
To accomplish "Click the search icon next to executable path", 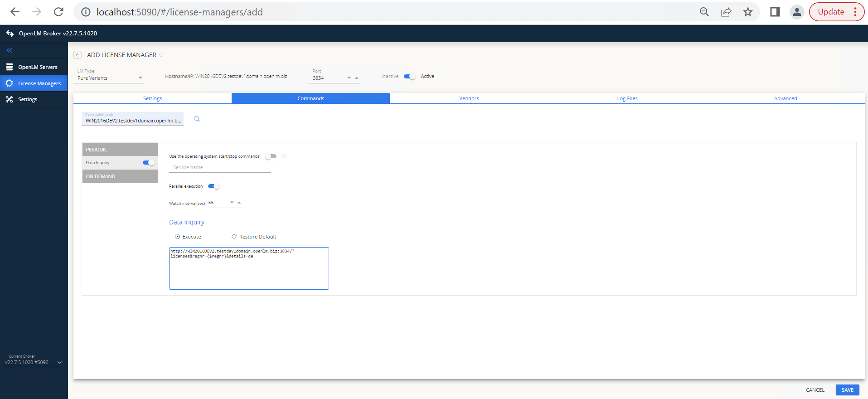I will coord(197,119).
